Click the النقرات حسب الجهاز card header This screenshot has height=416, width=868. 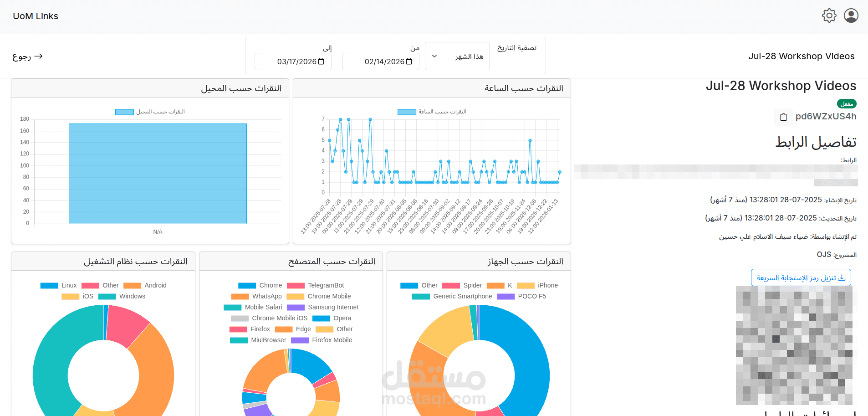point(479,262)
